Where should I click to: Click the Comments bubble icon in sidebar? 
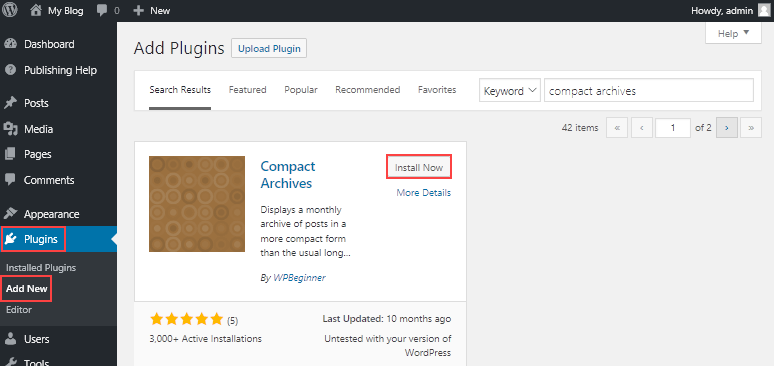[x=10, y=180]
